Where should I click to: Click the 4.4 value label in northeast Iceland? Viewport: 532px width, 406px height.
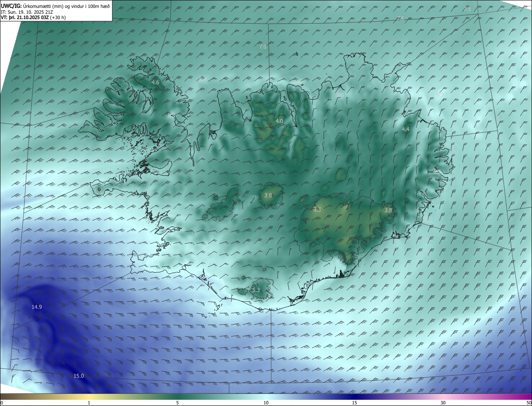[x=406, y=129]
